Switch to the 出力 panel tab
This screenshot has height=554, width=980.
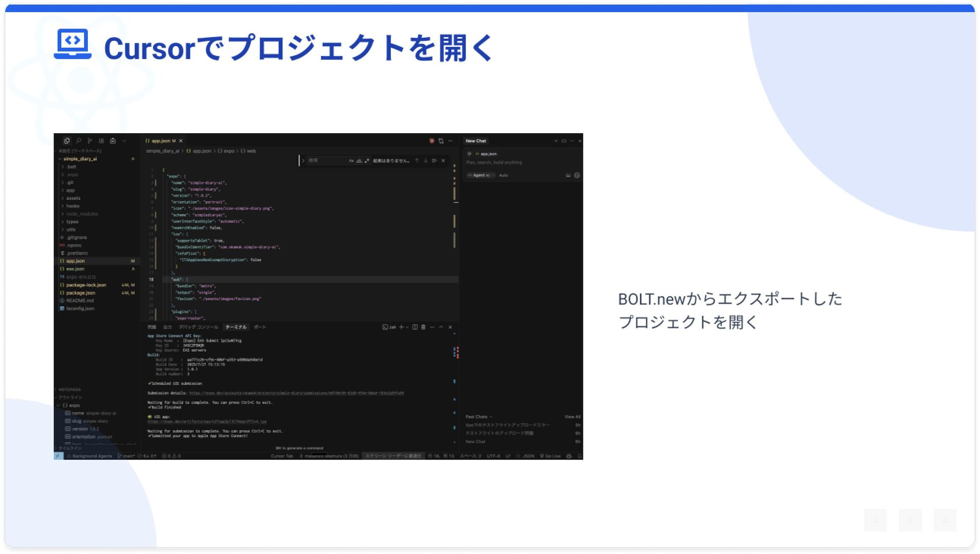[167, 327]
